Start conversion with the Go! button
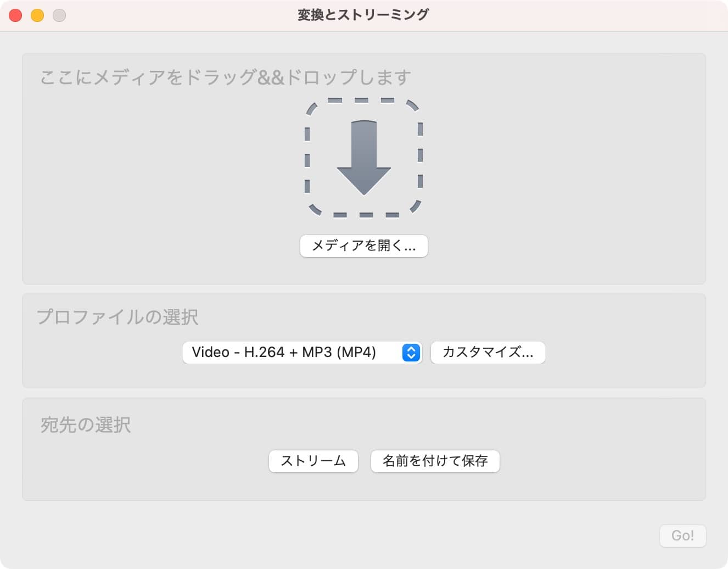 (682, 535)
